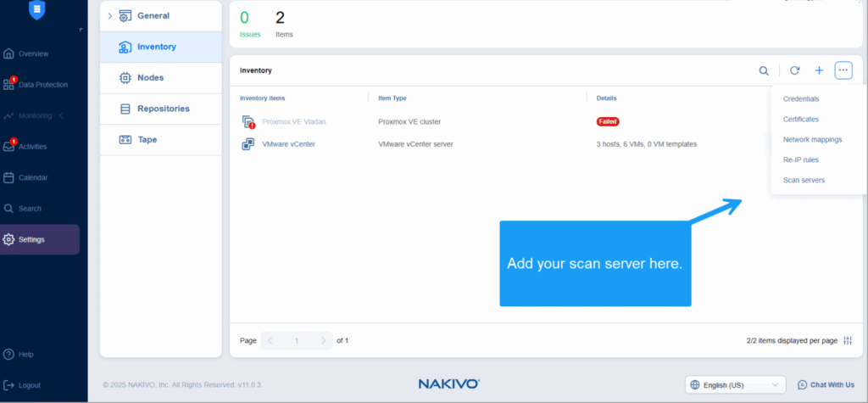Open the General settings tab
Image resolution: width=868 pixels, height=403 pixels.
160,16
